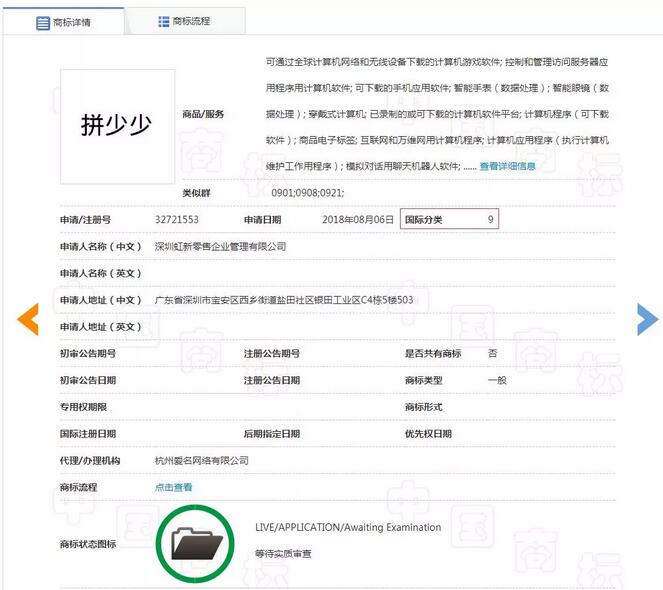This screenshot has height=590, width=663.
Task: Click the folder status icon in green circle
Action: click(x=195, y=543)
